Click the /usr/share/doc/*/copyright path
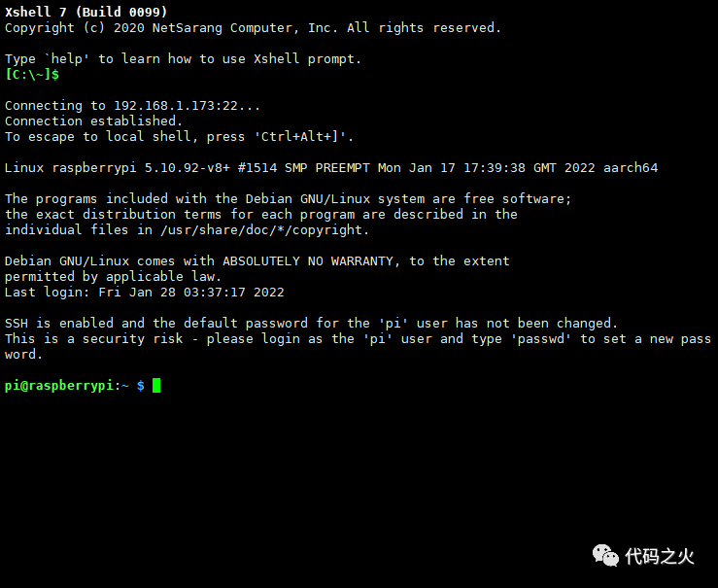Viewport: 718px width, 588px height. pyautogui.click(x=262, y=230)
